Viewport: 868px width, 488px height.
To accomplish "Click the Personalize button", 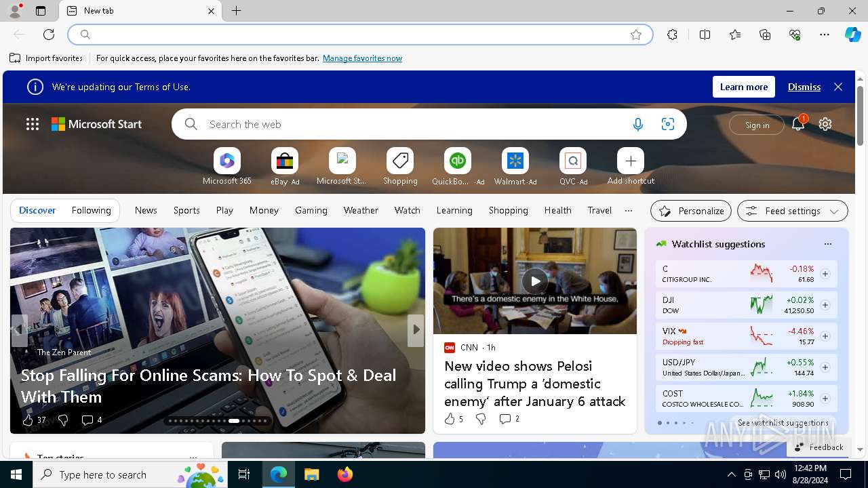I will pyautogui.click(x=691, y=211).
